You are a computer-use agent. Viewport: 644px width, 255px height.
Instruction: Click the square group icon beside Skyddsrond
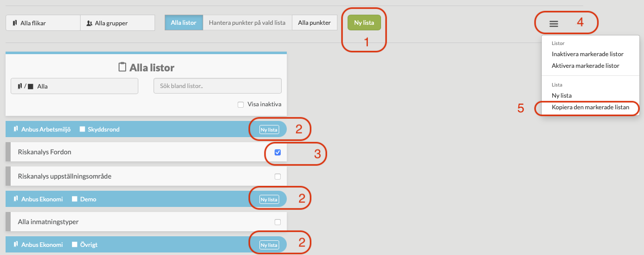coord(83,129)
